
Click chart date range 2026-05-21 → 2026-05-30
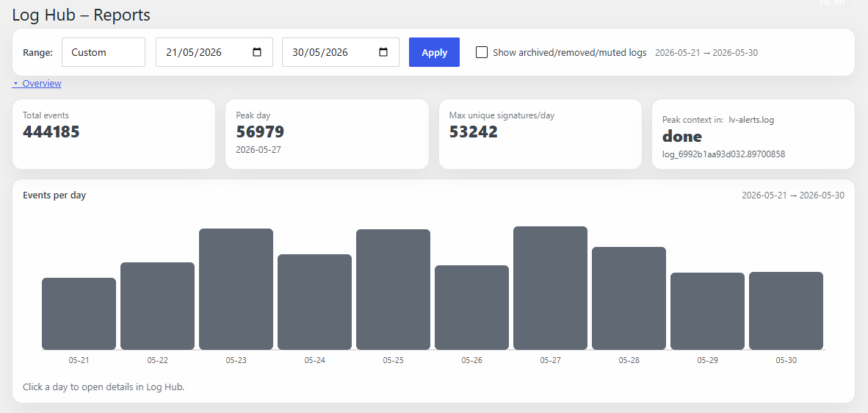793,195
